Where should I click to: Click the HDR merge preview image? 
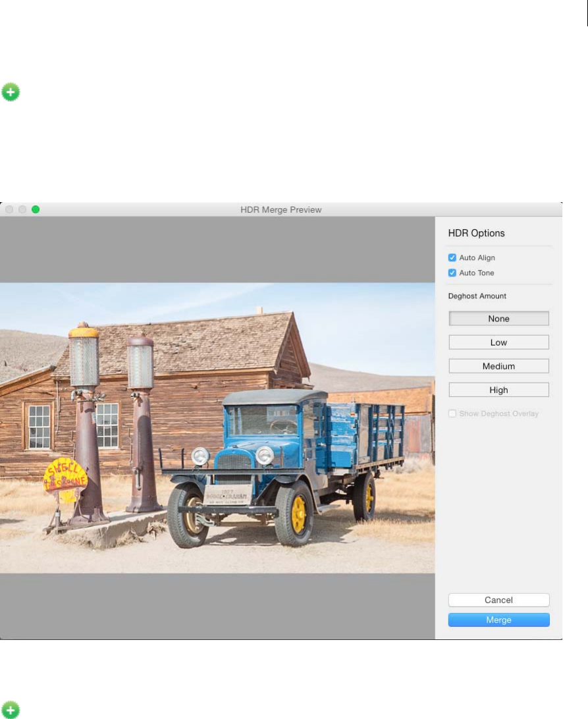[217, 428]
